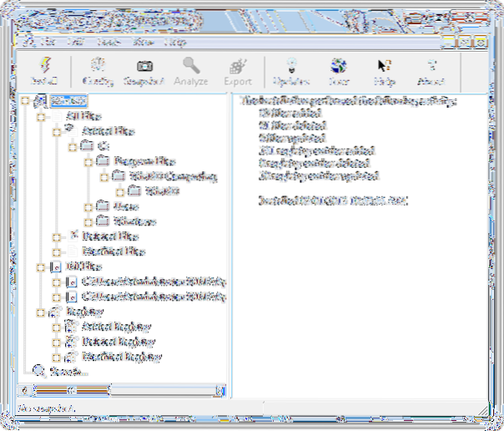The width and height of the screenshot is (504, 431).
Task: Launch the Tour globe icon
Action: click(338, 69)
